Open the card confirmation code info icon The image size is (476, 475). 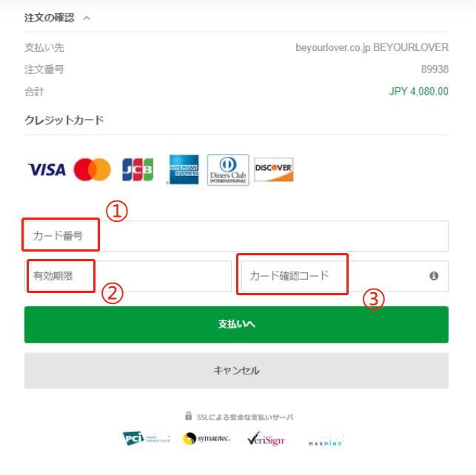[434, 276]
